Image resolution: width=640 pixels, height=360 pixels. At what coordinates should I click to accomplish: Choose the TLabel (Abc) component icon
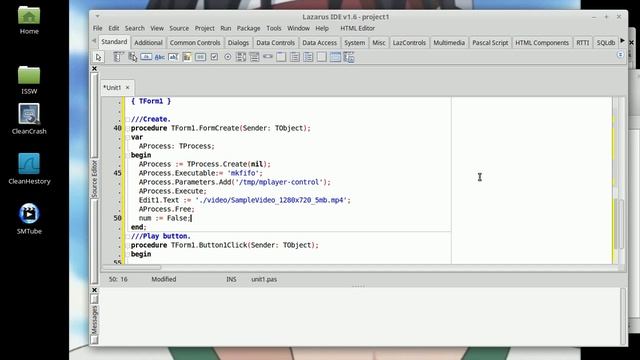click(x=160, y=57)
